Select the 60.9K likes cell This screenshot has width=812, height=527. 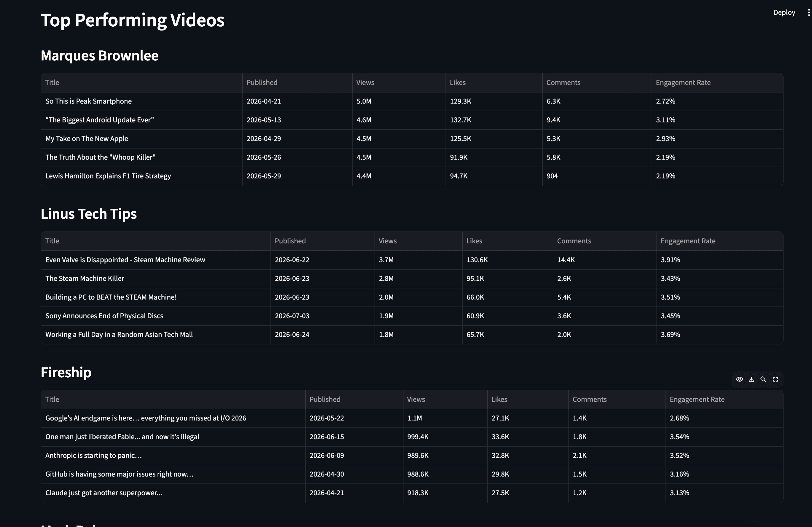508,316
